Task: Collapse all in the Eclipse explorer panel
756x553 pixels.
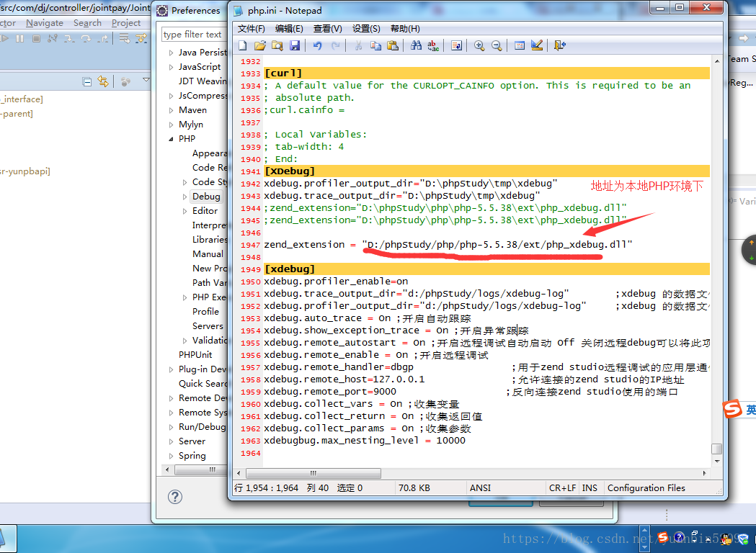Action: (x=87, y=82)
